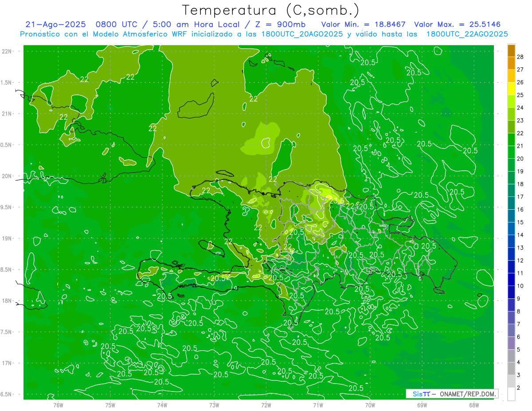The width and height of the screenshot is (532, 411).
Task: Select the '1800UTC_20AGO2025' initialization time
Action: pos(302,34)
